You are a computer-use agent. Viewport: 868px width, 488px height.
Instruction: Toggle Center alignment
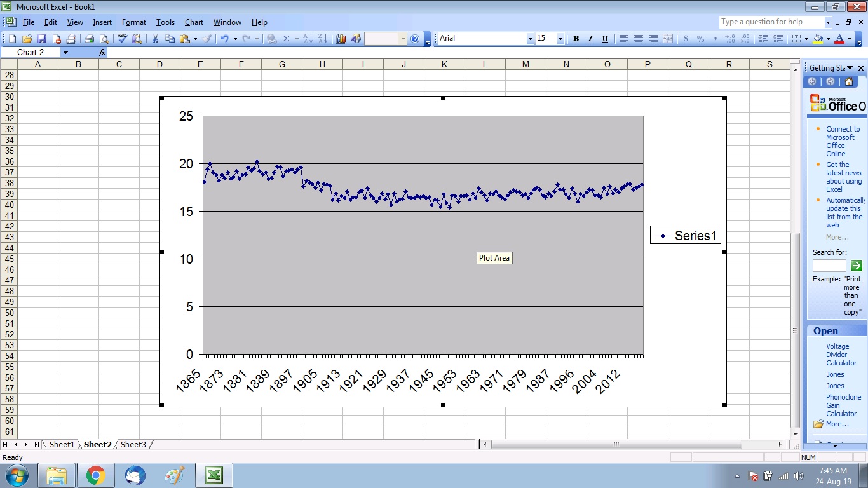pos(639,39)
